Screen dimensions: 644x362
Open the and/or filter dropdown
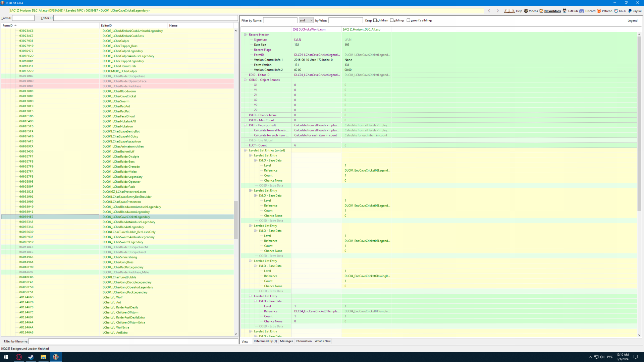(x=306, y=20)
